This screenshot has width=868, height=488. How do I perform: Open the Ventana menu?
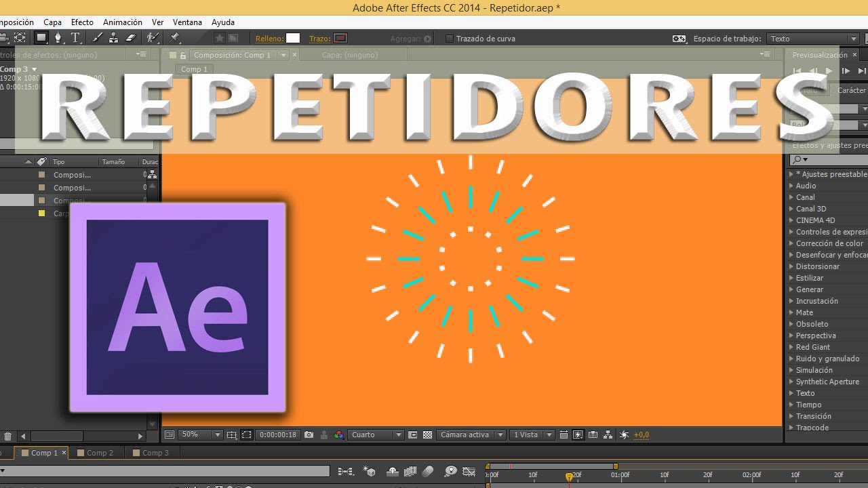[x=187, y=22]
